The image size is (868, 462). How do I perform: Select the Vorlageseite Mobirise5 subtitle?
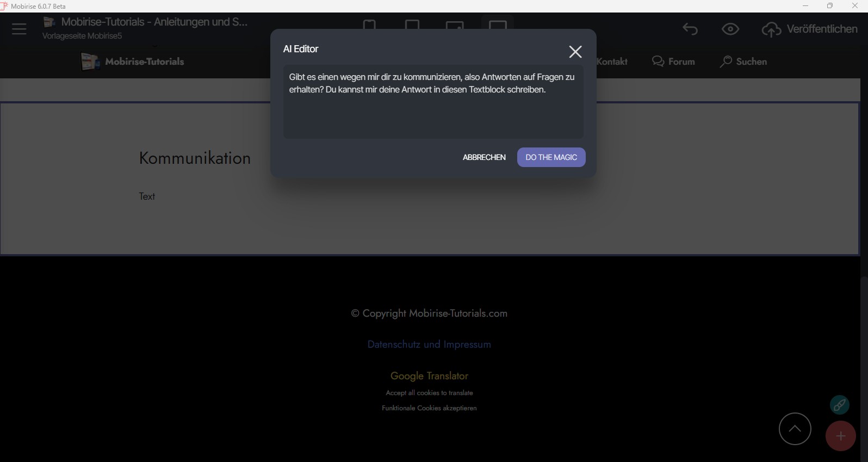(82, 36)
